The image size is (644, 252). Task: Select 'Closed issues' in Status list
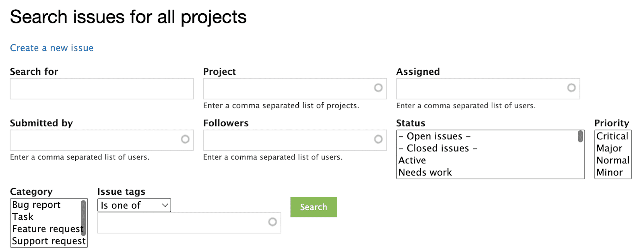[x=438, y=149]
